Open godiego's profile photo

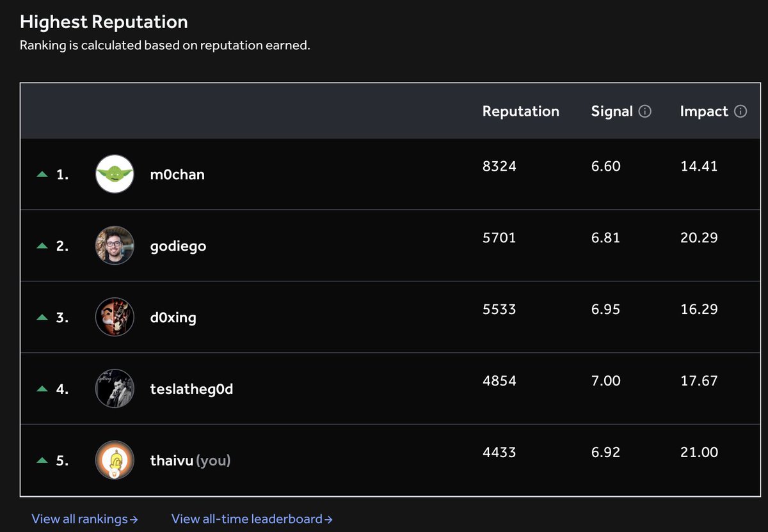tap(115, 246)
